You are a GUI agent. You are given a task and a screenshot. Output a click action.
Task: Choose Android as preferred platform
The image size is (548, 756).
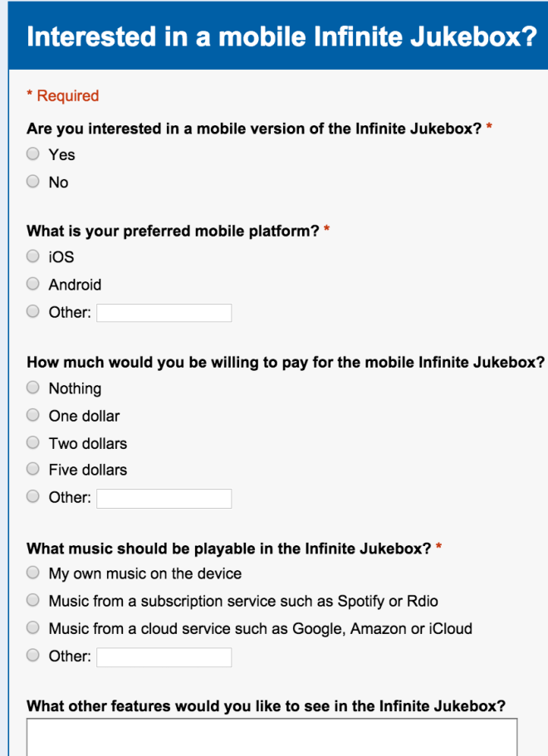tap(32, 283)
